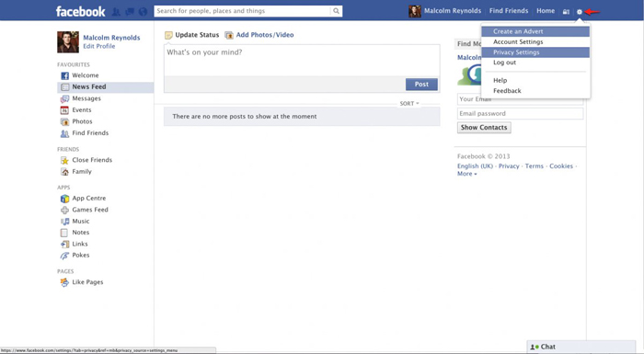644x354 pixels.
Task: Click Malcolm Reynolds name in left sidebar
Action: (x=111, y=38)
